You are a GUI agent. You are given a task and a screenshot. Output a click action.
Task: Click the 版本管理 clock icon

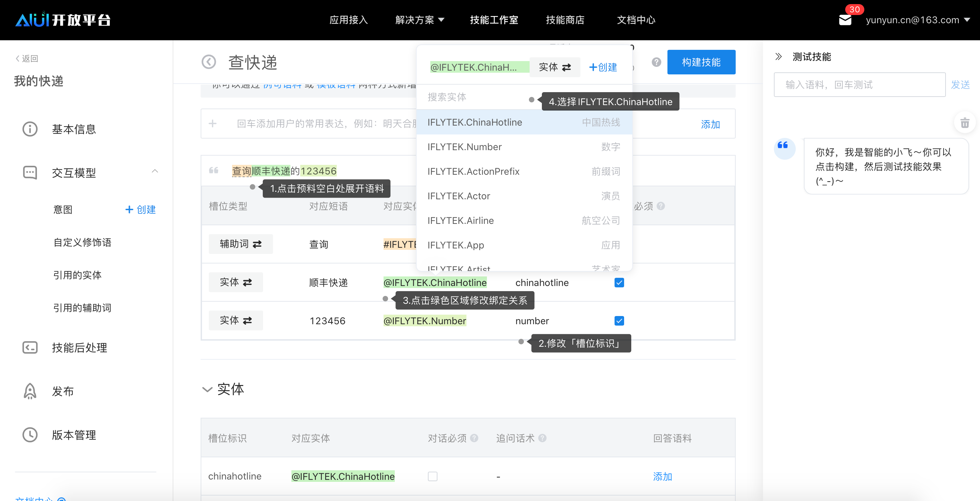click(30, 435)
